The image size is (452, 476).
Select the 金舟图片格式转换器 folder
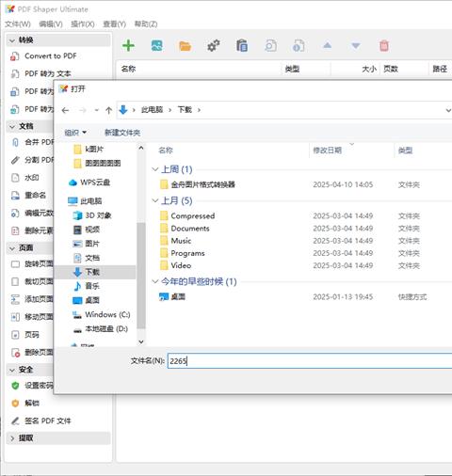click(202, 184)
